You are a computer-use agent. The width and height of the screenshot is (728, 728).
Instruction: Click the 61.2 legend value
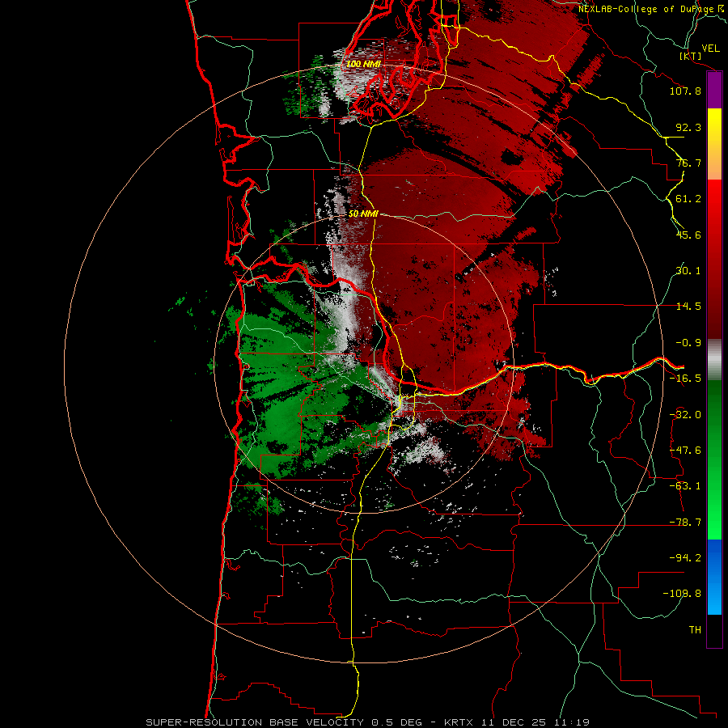coord(688,199)
